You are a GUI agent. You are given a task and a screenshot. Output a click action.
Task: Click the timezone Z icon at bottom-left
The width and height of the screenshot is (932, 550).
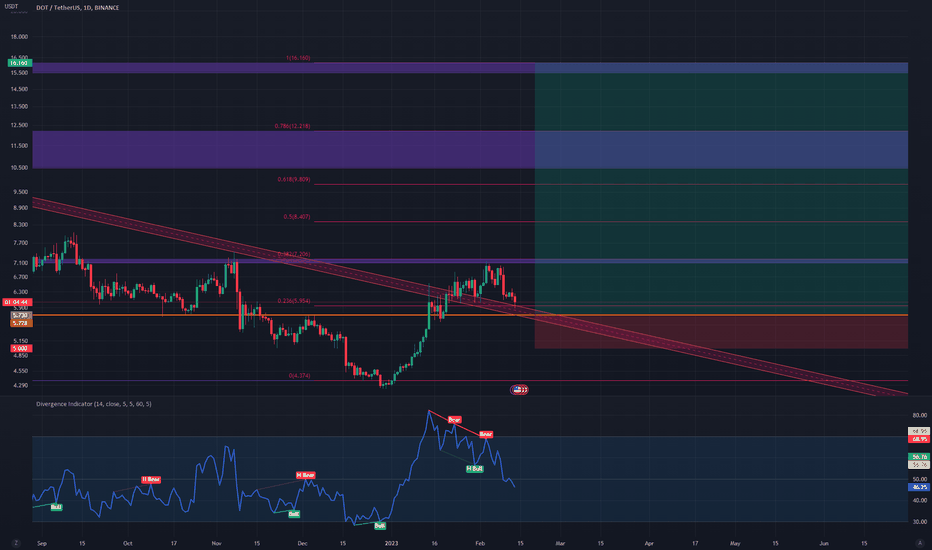[x=16, y=543]
